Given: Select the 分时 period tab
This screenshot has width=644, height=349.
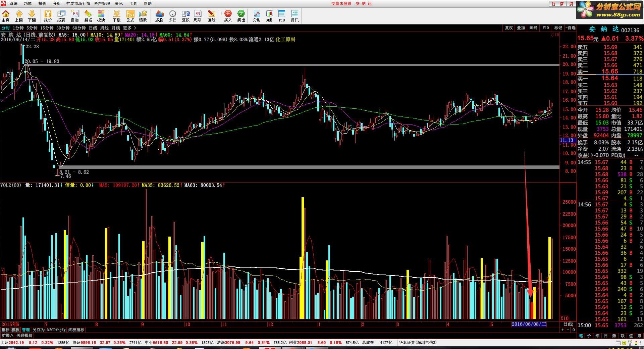Looking at the screenshot, I should (6, 28).
